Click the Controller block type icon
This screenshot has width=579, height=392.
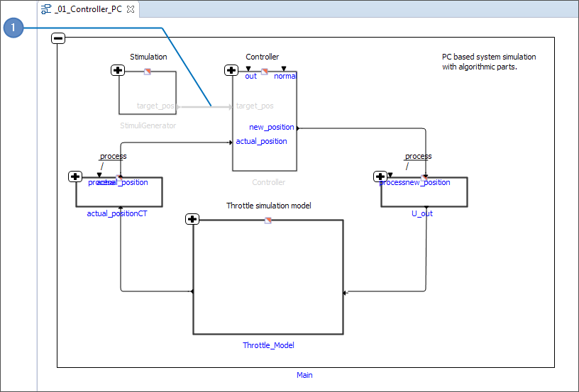click(265, 71)
